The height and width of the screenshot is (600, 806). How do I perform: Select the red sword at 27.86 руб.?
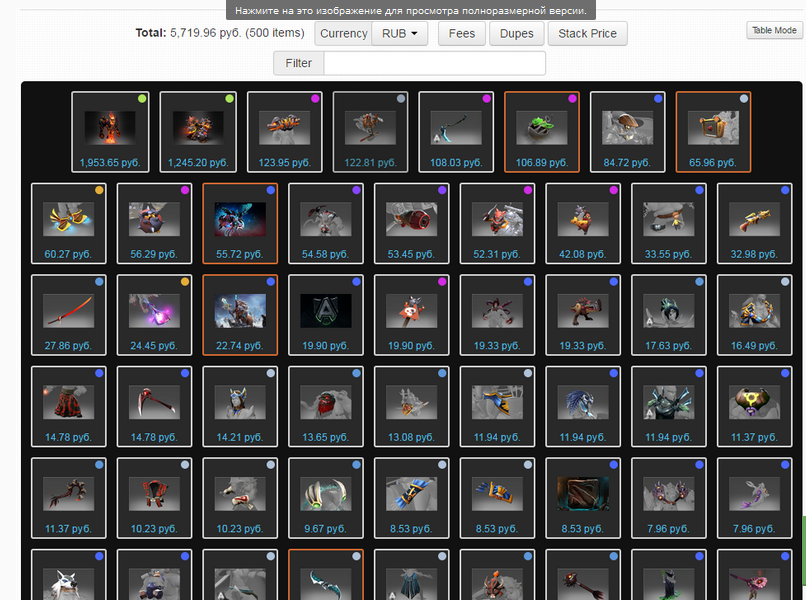[x=69, y=315]
